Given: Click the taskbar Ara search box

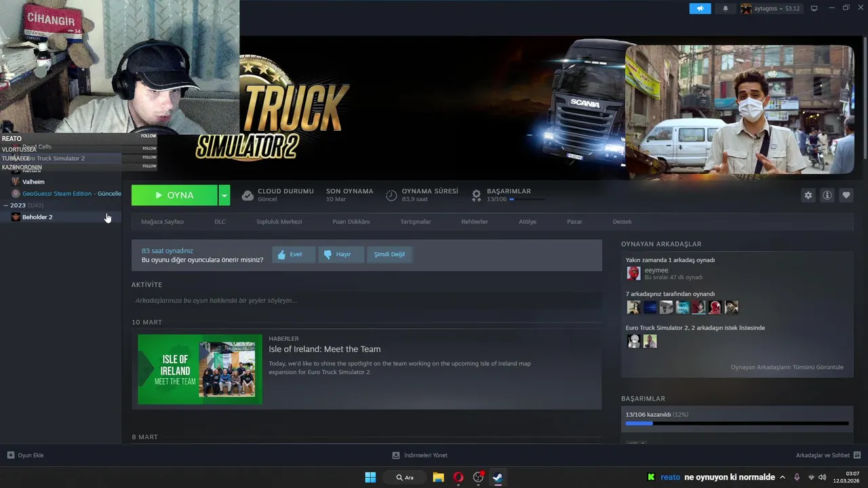Looking at the screenshot, I should point(405,477).
